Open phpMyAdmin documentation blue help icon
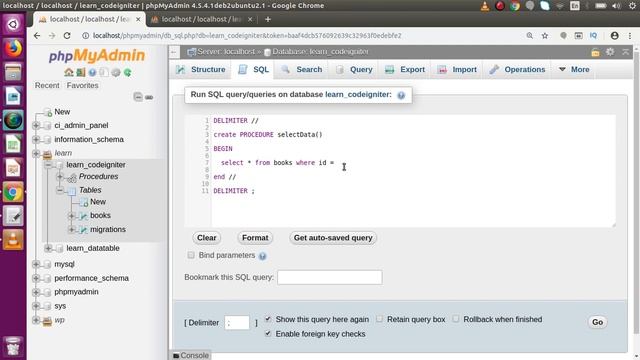 click(x=92, y=72)
